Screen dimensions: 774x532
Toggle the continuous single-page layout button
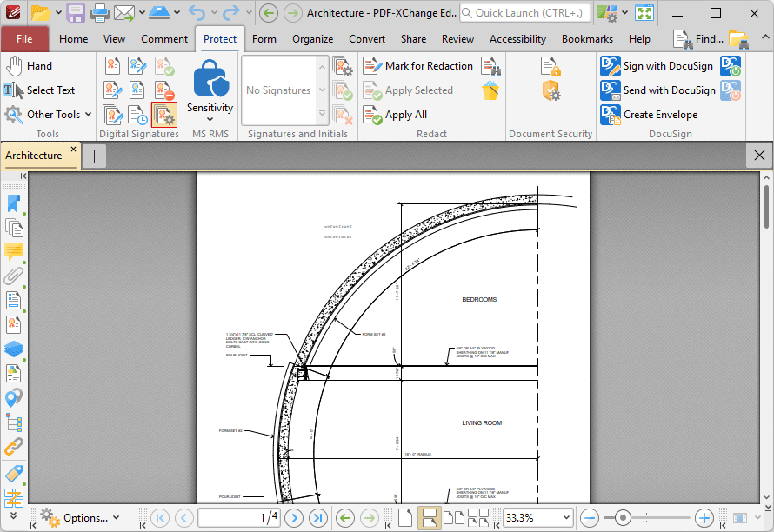pyautogui.click(x=430, y=518)
